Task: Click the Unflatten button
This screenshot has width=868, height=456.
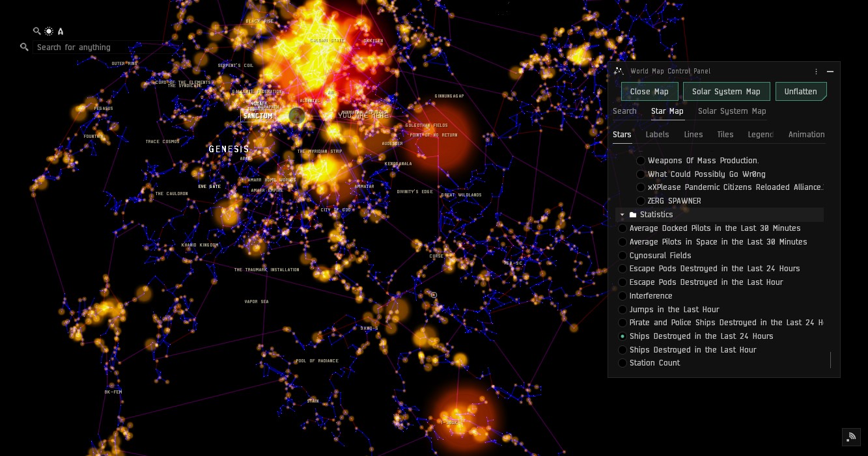Action: [x=800, y=92]
